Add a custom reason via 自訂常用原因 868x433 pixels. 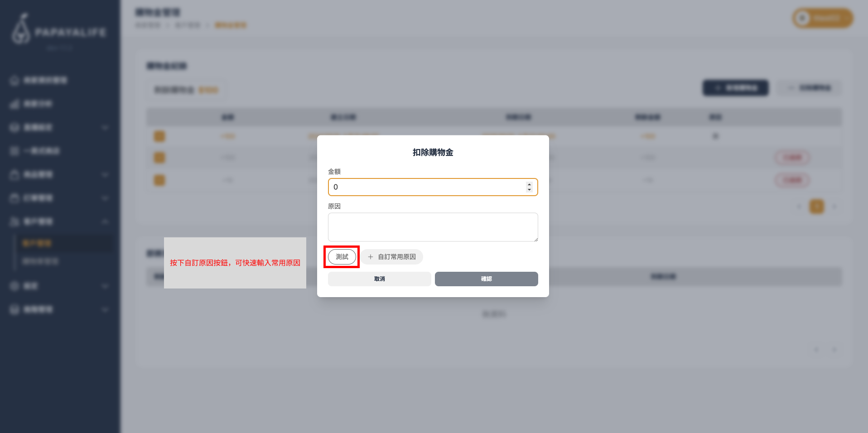point(392,257)
